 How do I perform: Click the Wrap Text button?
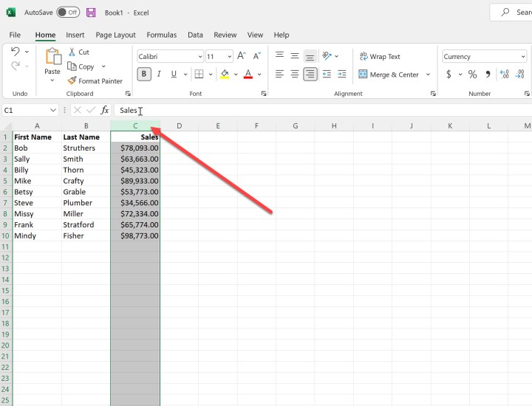pos(379,57)
